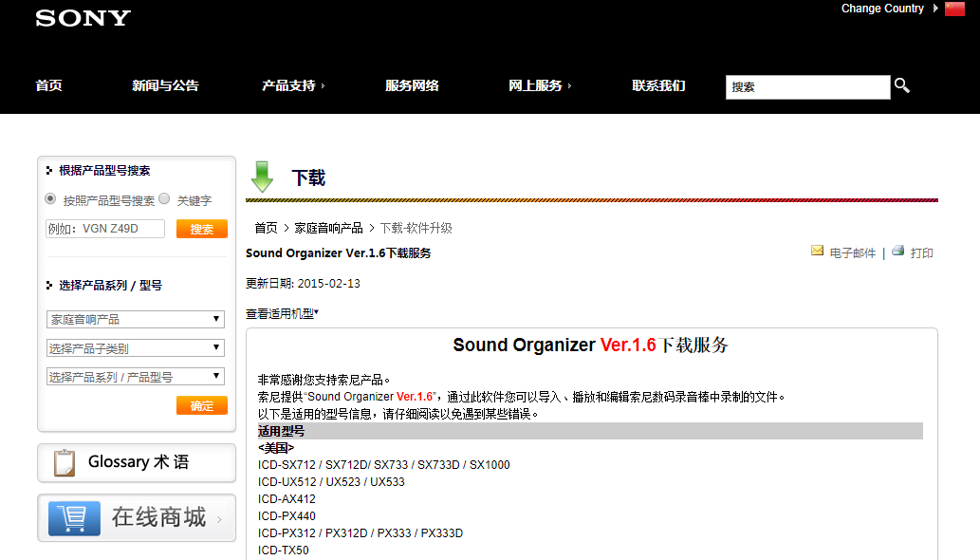This screenshot has height=560, width=980.
Task: Click the magnifying glass search icon
Action: (x=899, y=85)
